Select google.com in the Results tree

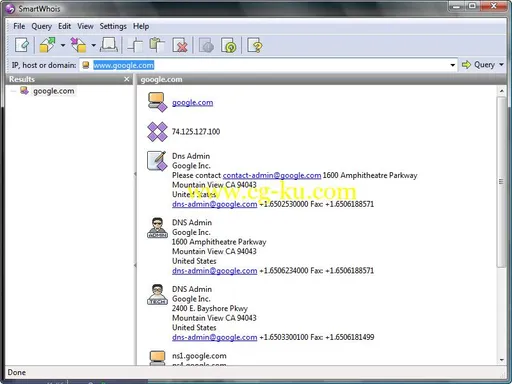(x=54, y=91)
